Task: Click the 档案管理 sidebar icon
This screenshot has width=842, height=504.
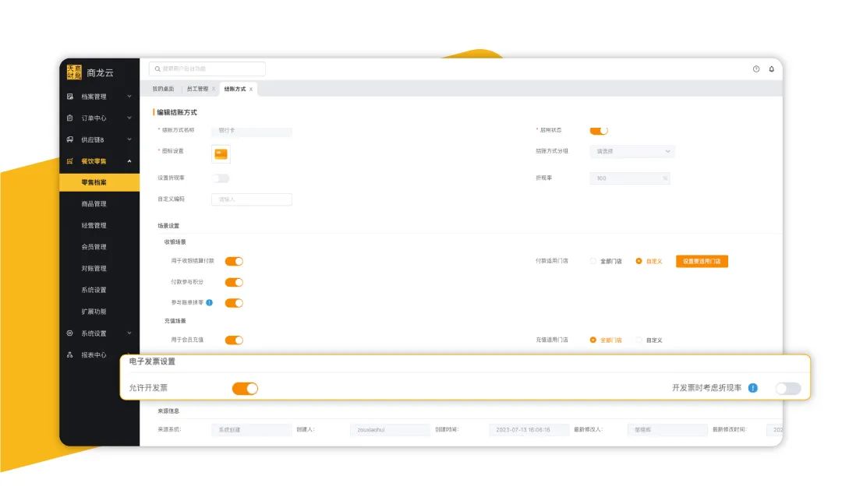Action: [x=70, y=97]
